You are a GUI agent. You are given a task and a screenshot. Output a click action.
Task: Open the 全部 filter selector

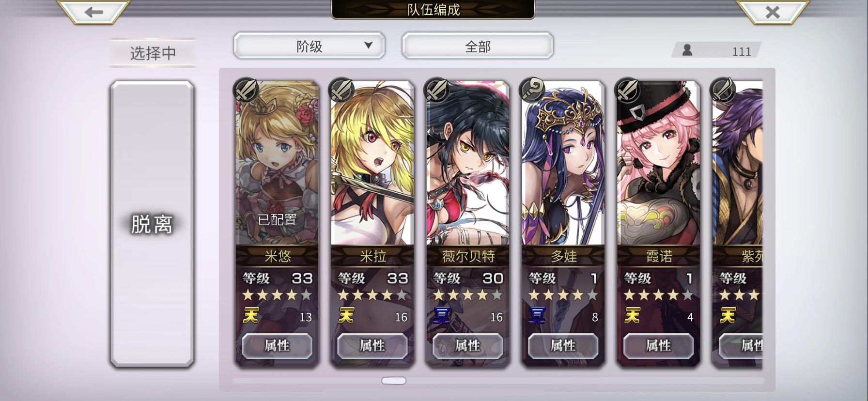[478, 46]
